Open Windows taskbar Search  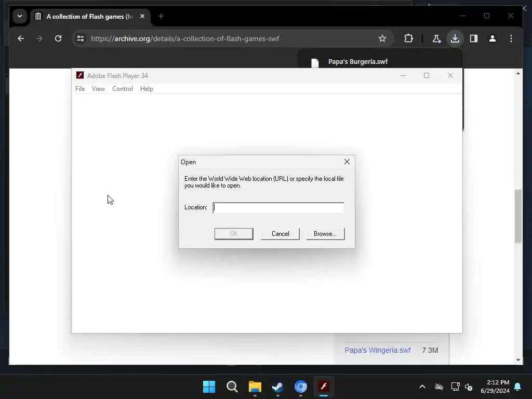click(232, 387)
